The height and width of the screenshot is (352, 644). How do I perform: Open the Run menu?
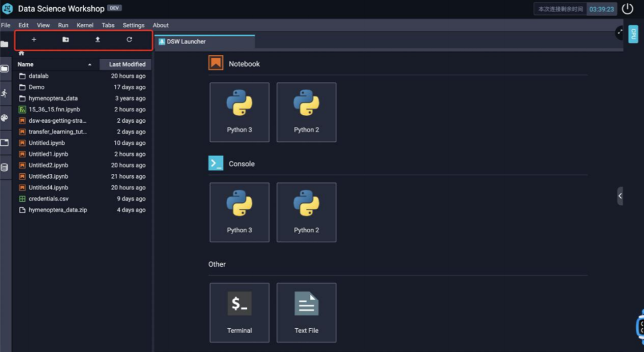pos(63,25)
